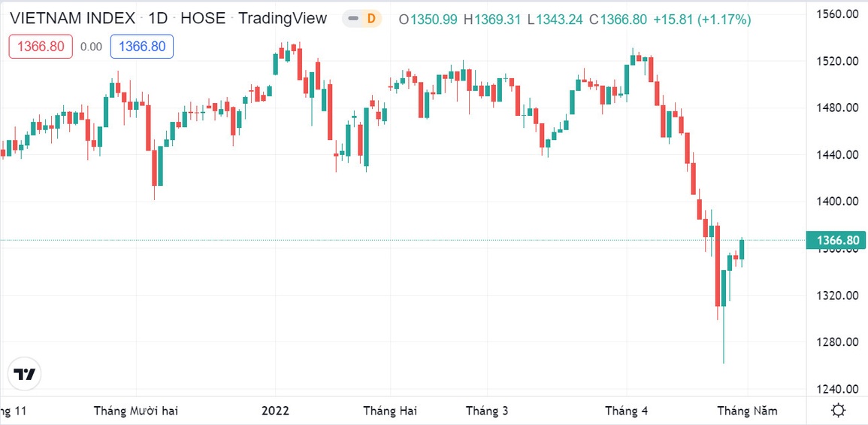Screen dimensions: 868x425
Task: Click the 1D interval label
Action: pyautogui.click(x=158, y=19)
